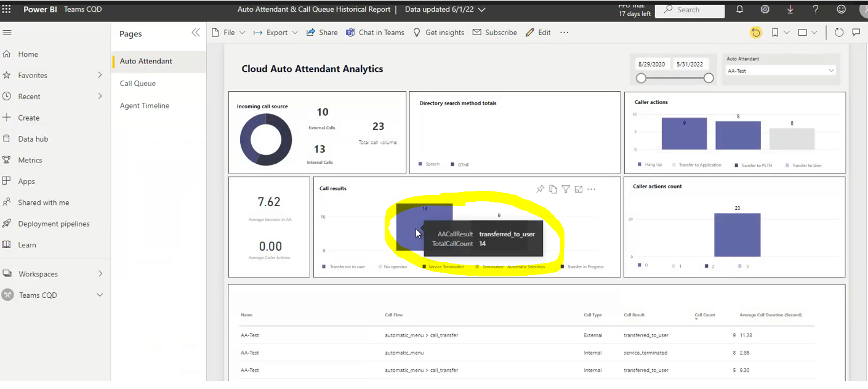Click the reset to default icon in the toolbar
The height and width of the screenshot is (389, 868).
pyautogui.click(x=756, y=33)
